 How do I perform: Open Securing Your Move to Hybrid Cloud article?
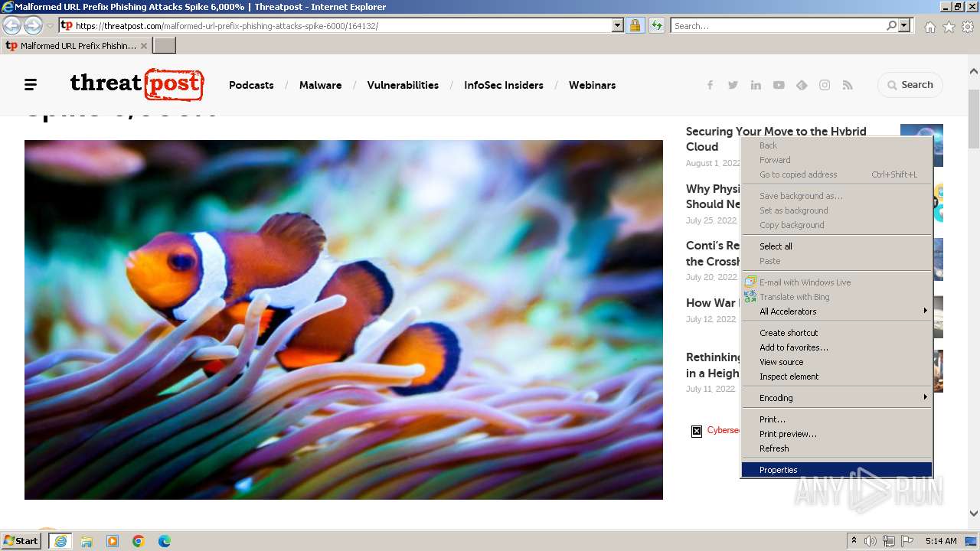click(776, 139)
